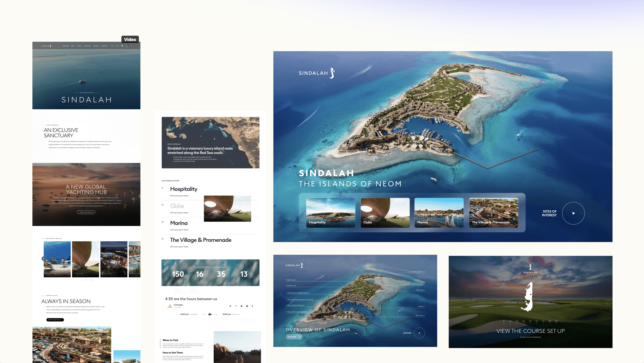
Task: Click the search magnifier icon in navbar
Action: pyautogui.click(x=112, y=46)
